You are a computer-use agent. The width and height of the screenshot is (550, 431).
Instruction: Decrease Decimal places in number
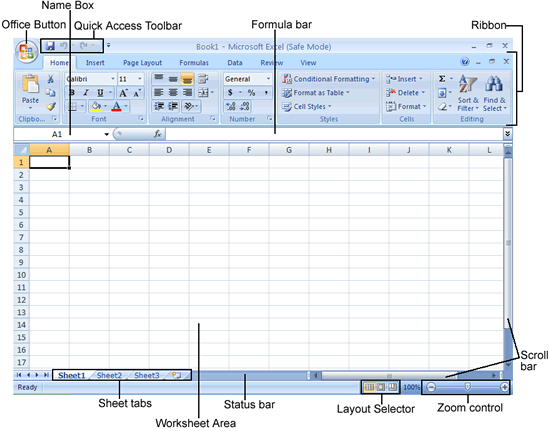(x=244, y=106)
